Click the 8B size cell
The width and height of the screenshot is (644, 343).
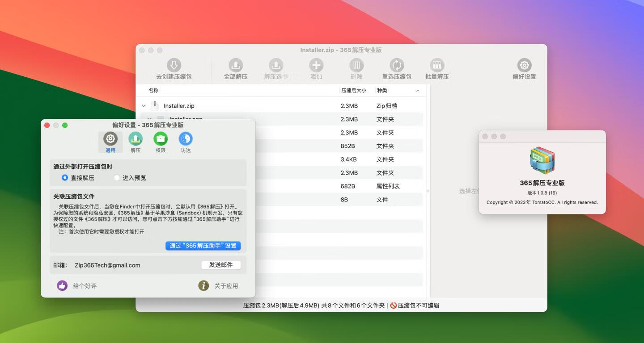344,200
